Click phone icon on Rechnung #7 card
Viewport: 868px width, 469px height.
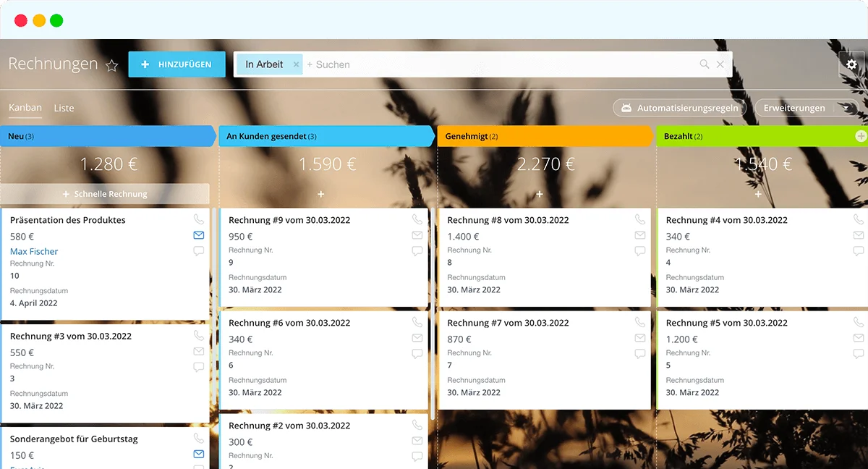640,322
